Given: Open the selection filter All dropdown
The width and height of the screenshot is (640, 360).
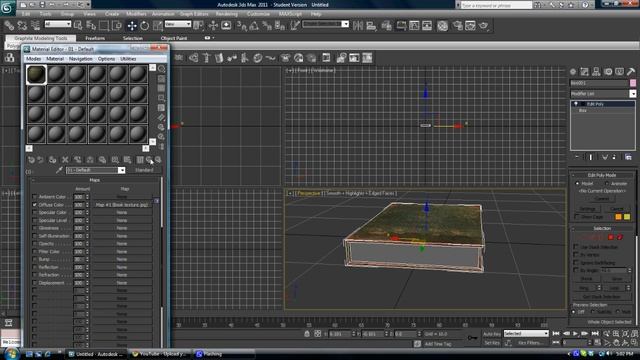Looking at the screenshot, I should coord(58,24).
